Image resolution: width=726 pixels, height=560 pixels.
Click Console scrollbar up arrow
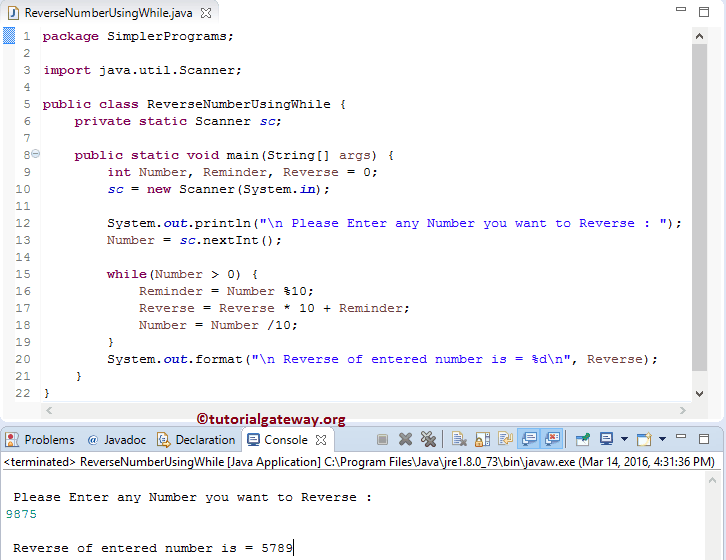point(712,481)
